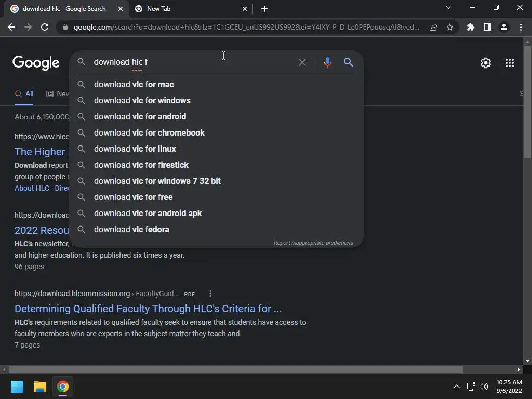532x399 pixels.
Task: Click horizontal scrollbar right arrow
Action: pos(519,369)
